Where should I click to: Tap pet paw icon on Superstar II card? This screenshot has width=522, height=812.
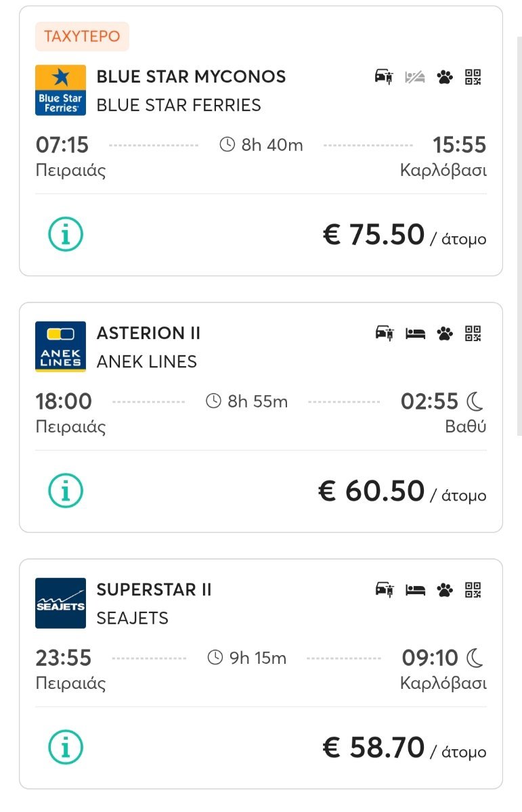[x=445, y=590]
